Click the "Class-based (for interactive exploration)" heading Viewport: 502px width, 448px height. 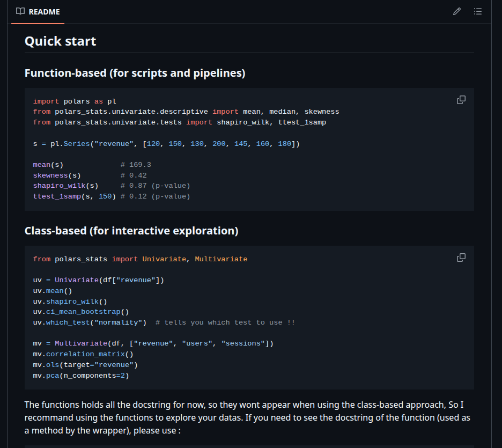131,231
